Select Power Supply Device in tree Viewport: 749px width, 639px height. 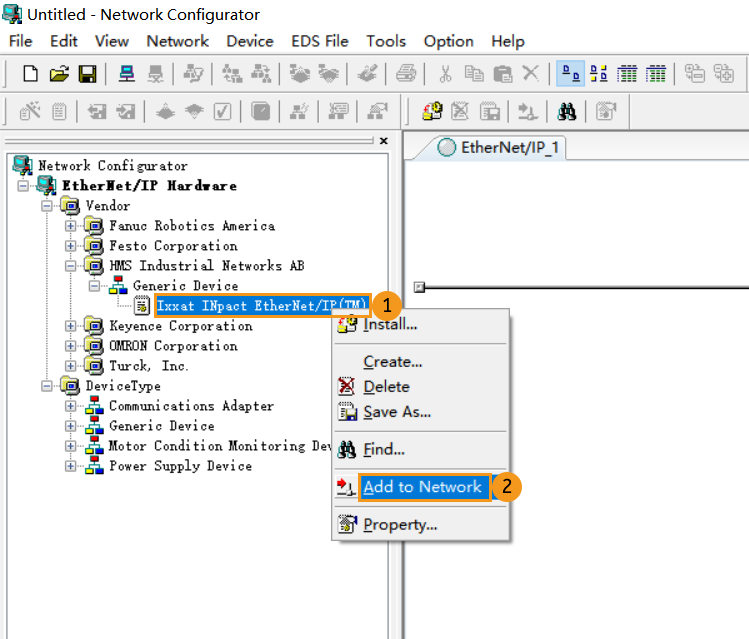pos(180,466)
